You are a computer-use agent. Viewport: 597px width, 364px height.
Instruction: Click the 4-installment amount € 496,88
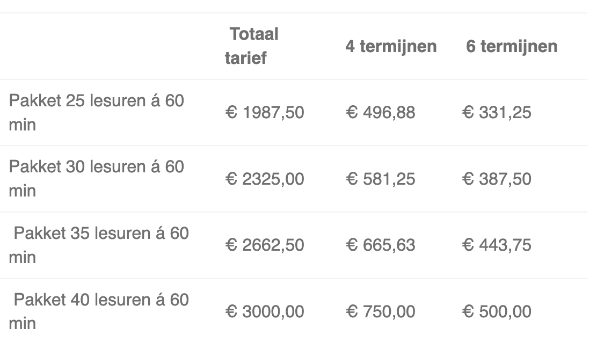point(381,113)
